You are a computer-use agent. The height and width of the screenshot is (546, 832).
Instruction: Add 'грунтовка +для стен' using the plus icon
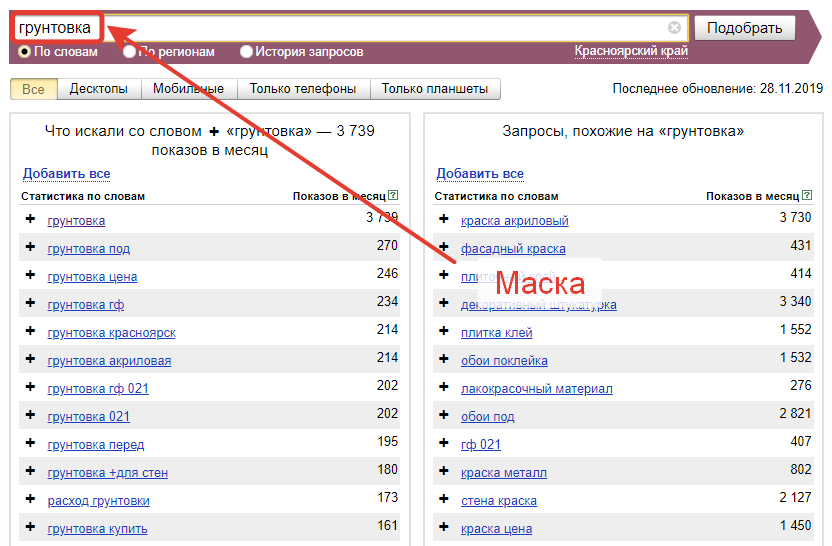point(30,471)
